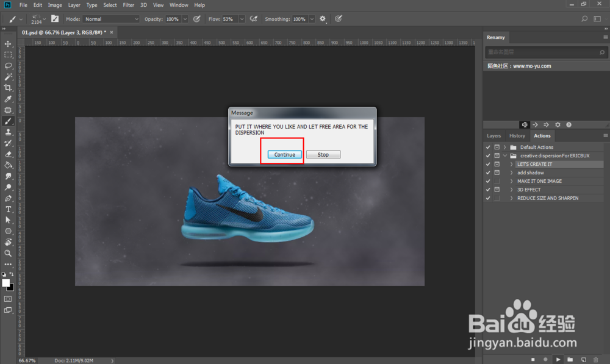
Task: Open the brush settings panel toggle icon
Action: pos(55,19)
